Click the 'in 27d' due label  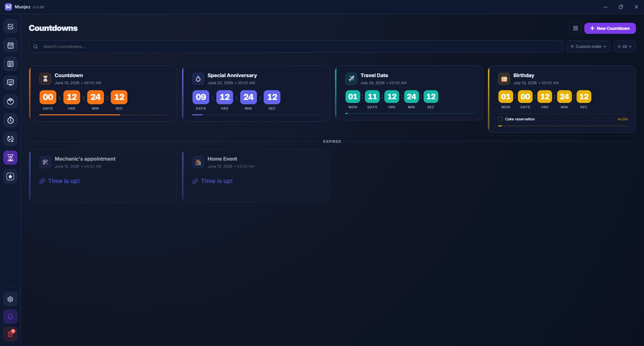click(623, 119)
